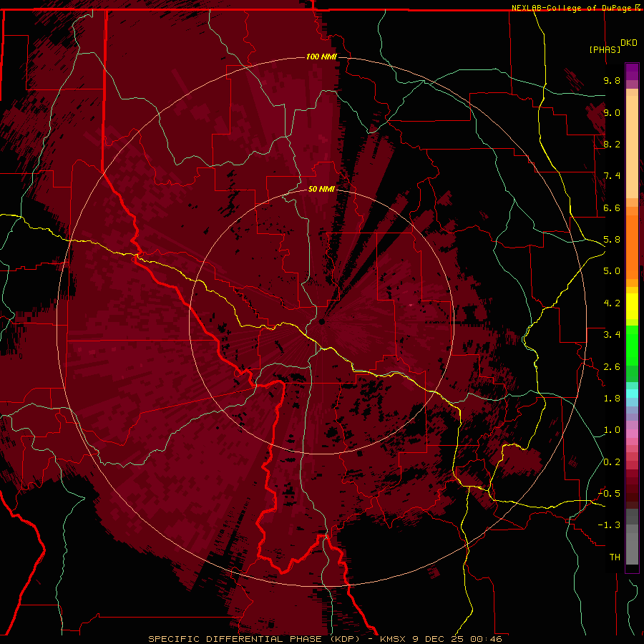Click the SPECIFIC DIFFERENTIAL PHASE (KDP) caption
644x644 pixels.
tap(259, 639)
